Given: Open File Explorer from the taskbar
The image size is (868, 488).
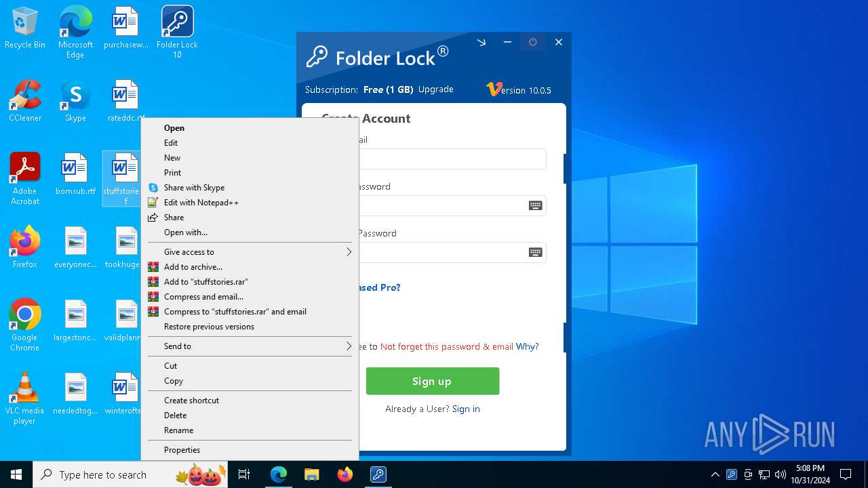Looking at the screenshot, I should click(311, 474).
